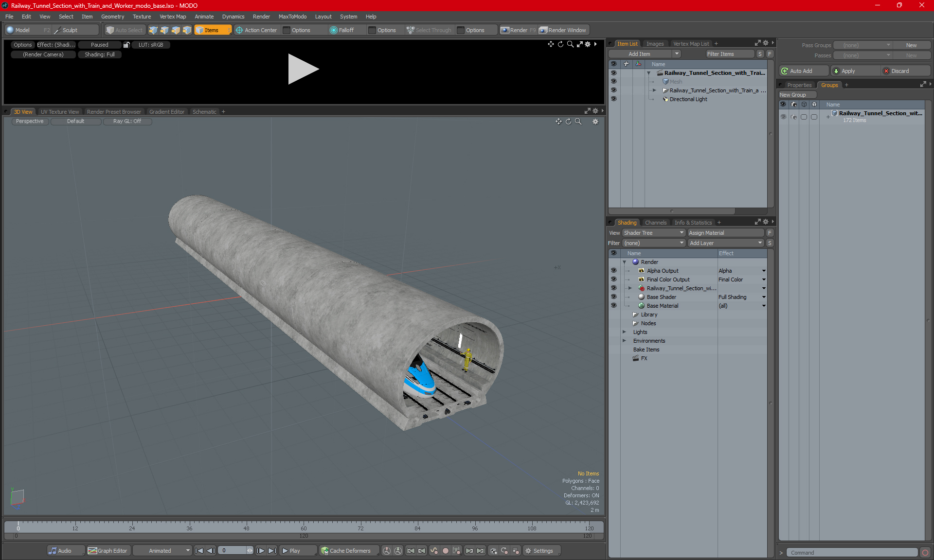Click the Auto Add button
The height and width of the screenshot is (560, 934).
pos(804,71)
